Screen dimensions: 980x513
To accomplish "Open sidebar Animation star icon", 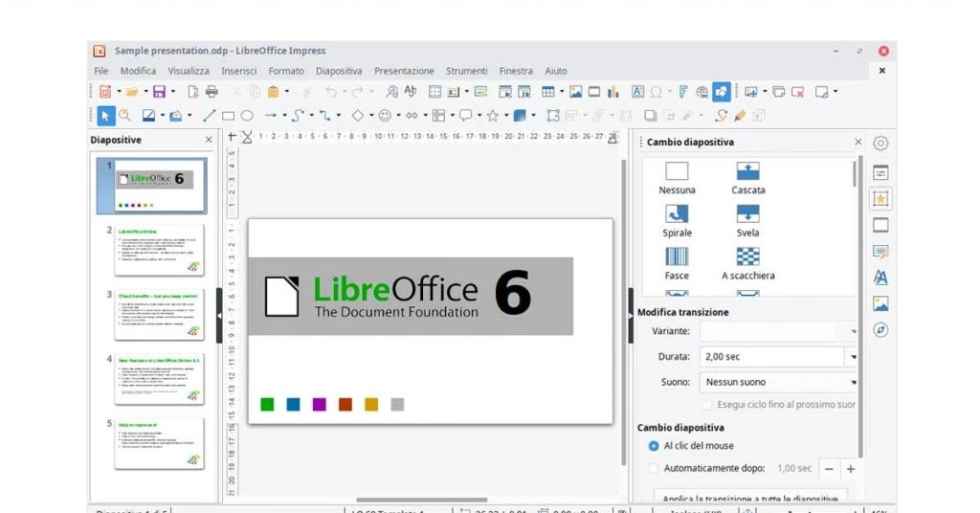I will pyautogui.click(x=880, y=199).
